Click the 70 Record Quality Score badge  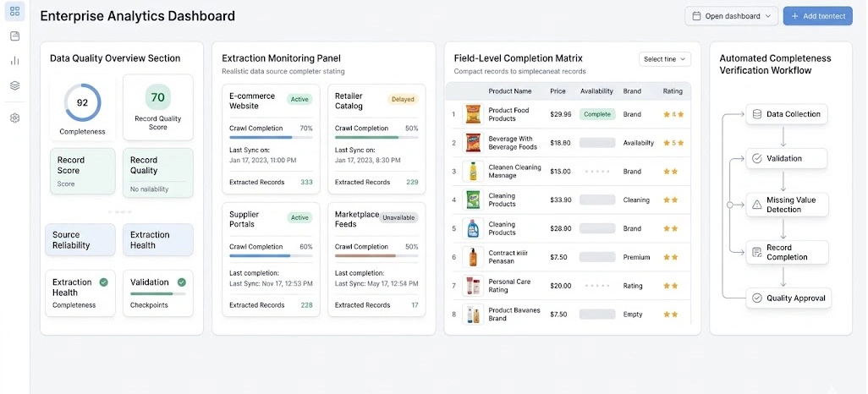coord(157,97)
